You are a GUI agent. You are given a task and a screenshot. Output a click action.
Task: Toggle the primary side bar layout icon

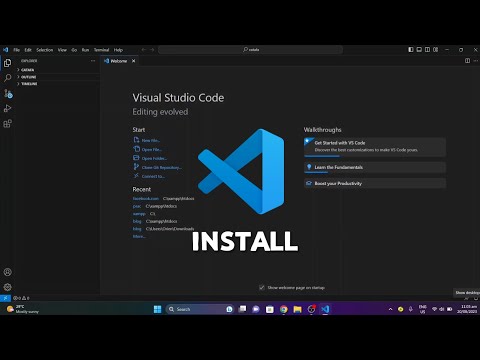[411, 50]
